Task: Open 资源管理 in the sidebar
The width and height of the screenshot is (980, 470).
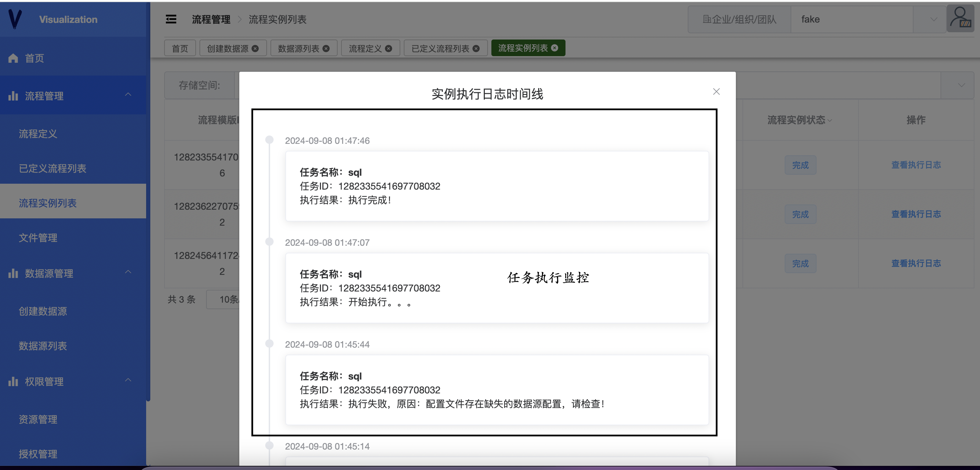Action: [x=73, y=419]
